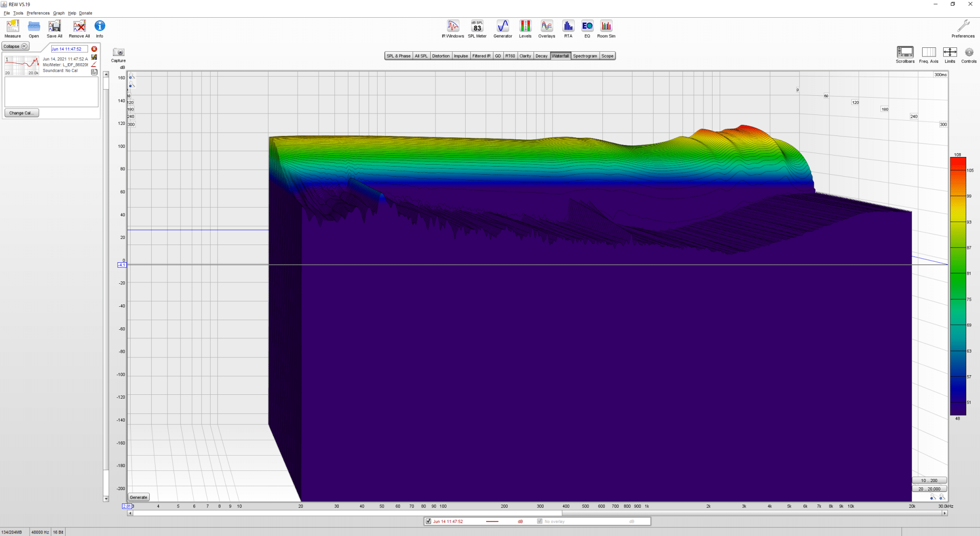Viewport: 980px width, 536px height.
Task: Click the horizontal scrollbar right arrow
Action: pos(945,513)
